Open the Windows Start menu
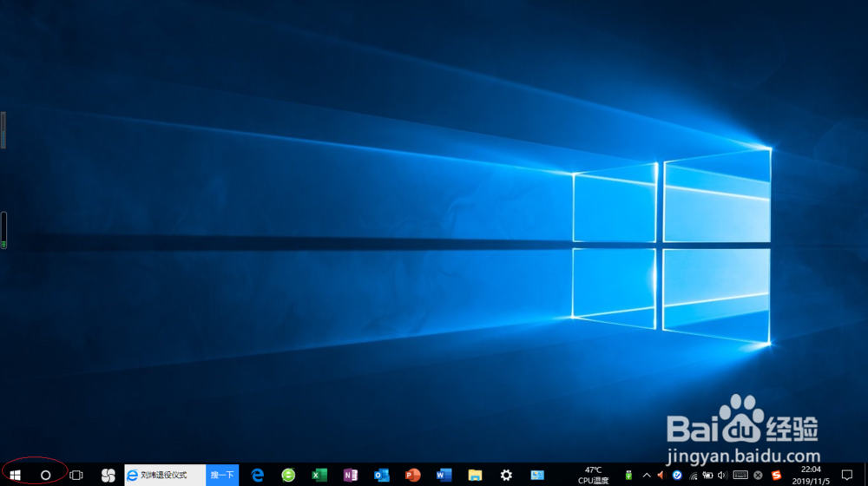 [15, 475]
